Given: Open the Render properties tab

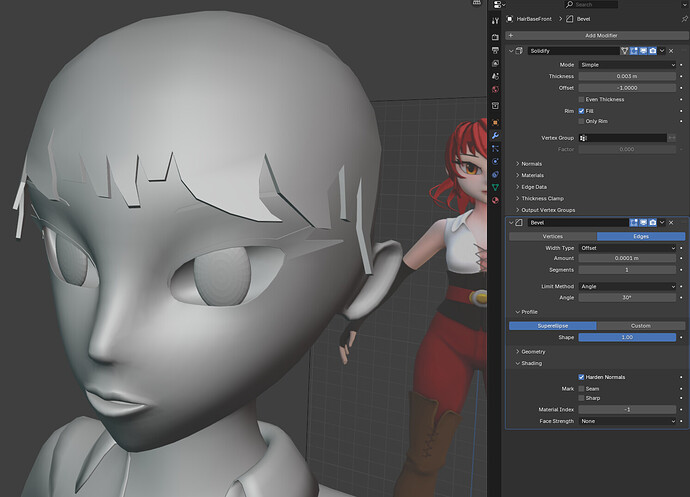Looking at the screenshot, I should pyautogui.click(x=495, y=37).
